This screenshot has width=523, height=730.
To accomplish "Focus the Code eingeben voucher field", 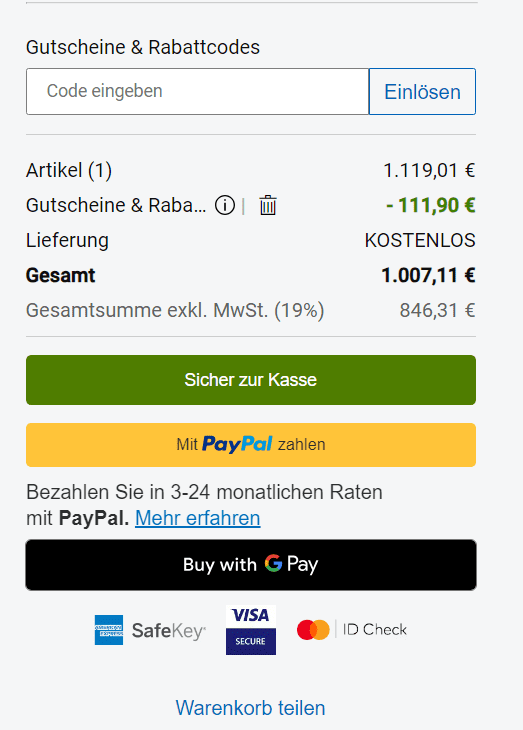I will point(197,91).
